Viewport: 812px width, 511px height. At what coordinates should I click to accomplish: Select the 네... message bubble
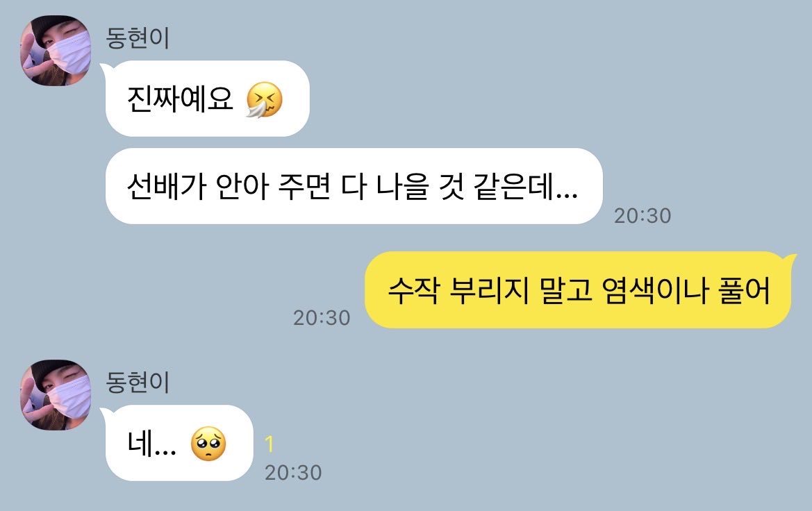coord(179,443)
